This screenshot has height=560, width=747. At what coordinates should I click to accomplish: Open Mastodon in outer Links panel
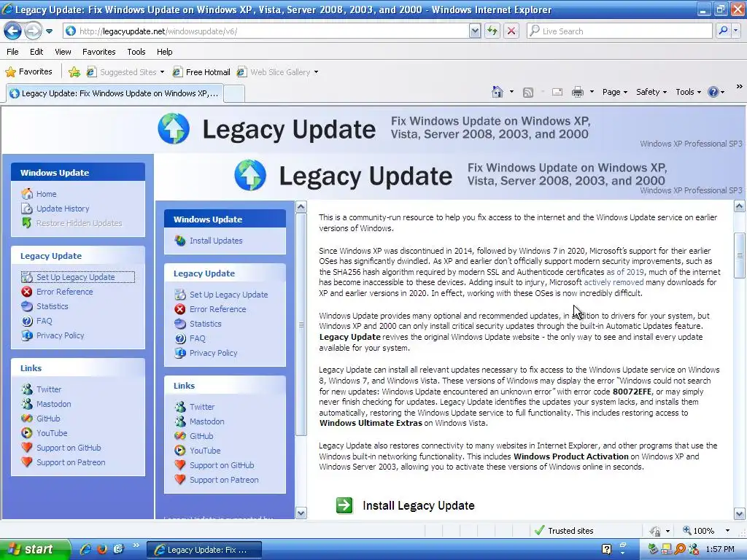[53, 404]
